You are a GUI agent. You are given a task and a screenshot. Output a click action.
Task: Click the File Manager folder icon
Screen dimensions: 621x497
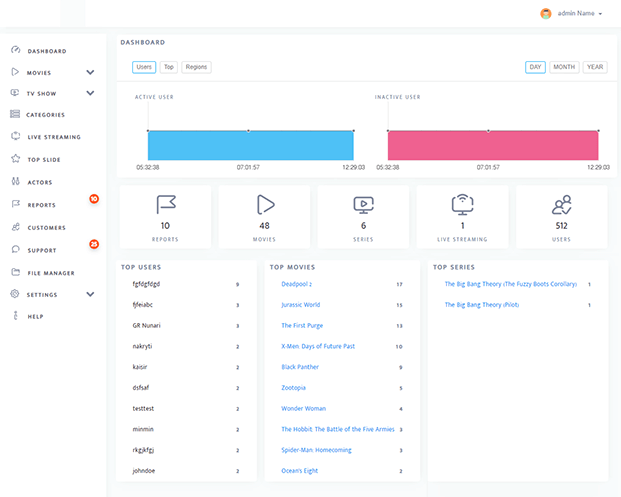coord(15,273)
